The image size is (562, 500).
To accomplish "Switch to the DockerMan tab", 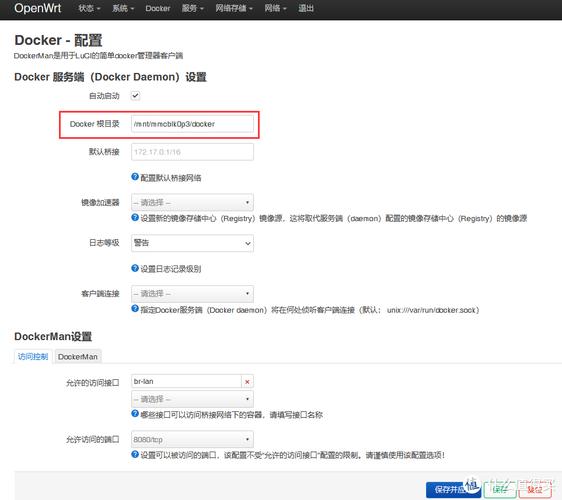I will 78,357.
